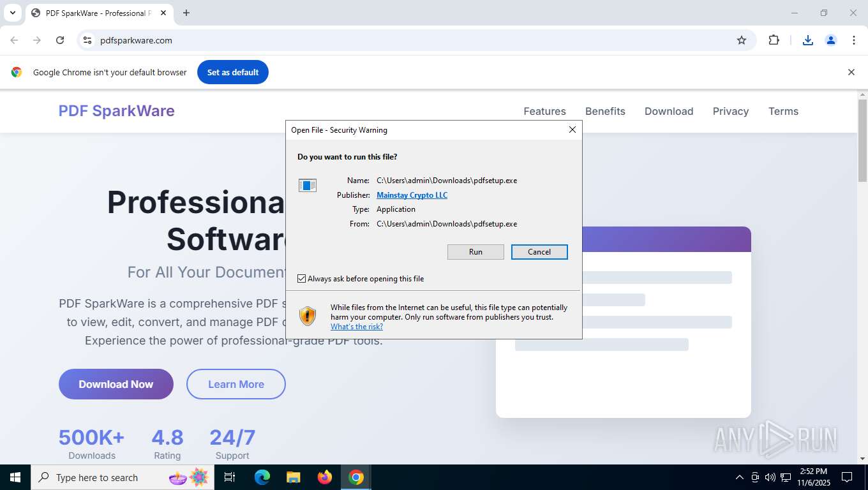
Task: Open Privacy nav item
Action: 731,111
